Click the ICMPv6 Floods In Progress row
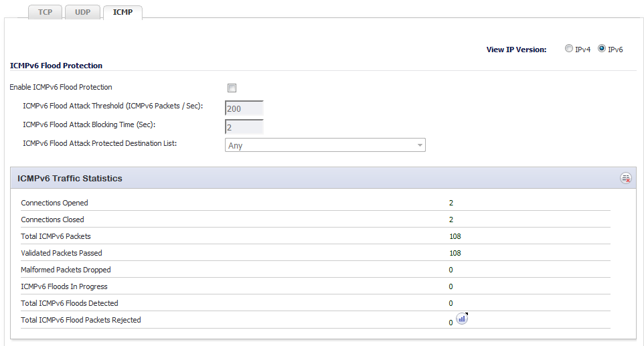Viewport: 644px width, 346px height. click(x=315, y=286)
